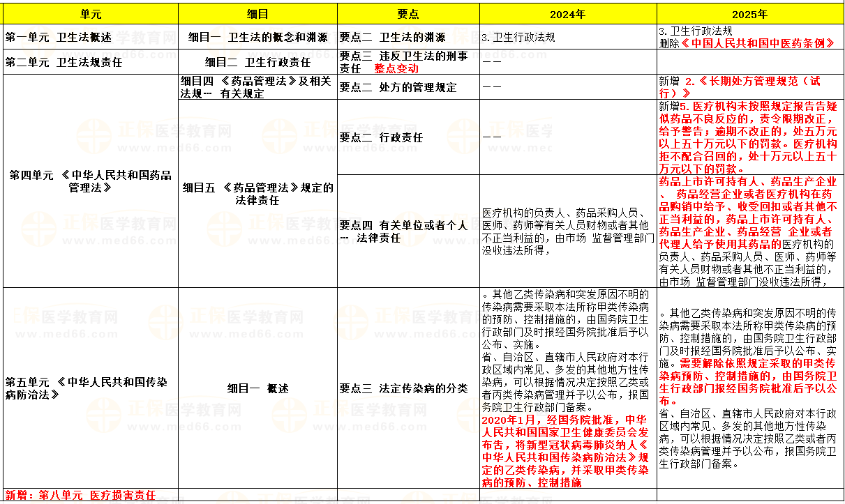
Task: Click the 新增：第八单元 医疗损害责任 row
Action: 81,496
